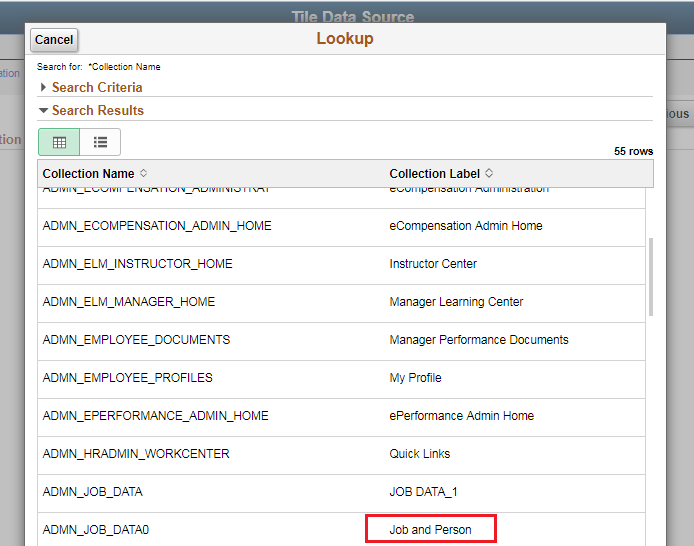Click the Collection Name column header

tap(88, 174)
